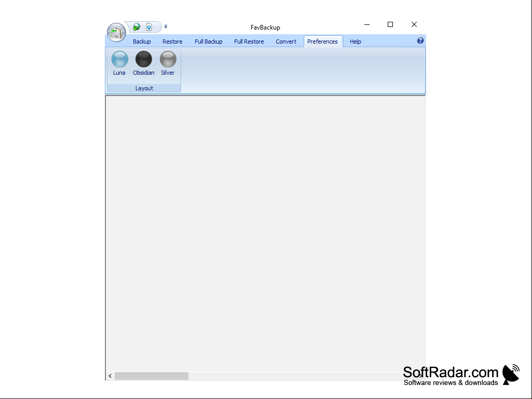Click the document quick access toolbar icon

149,27
